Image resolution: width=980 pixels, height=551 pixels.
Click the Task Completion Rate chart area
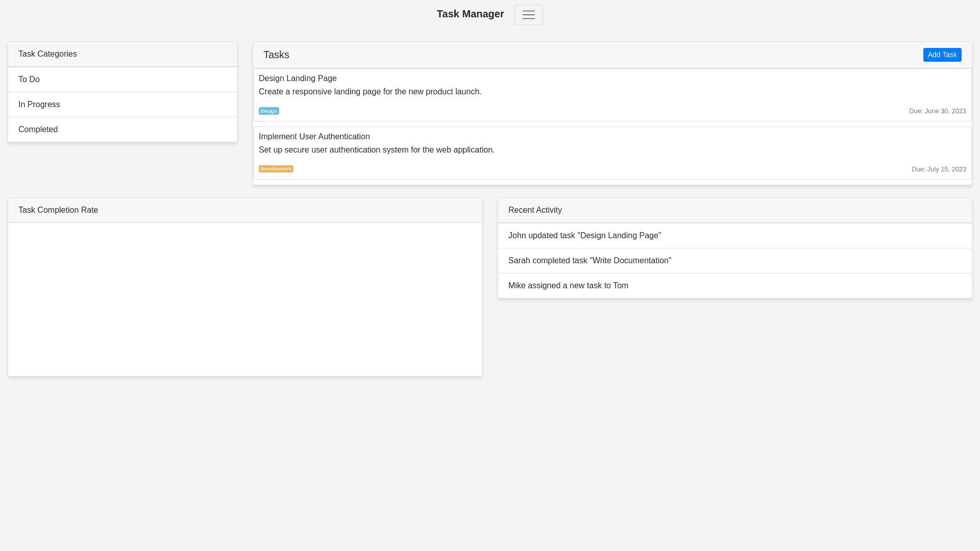(245, 299)
